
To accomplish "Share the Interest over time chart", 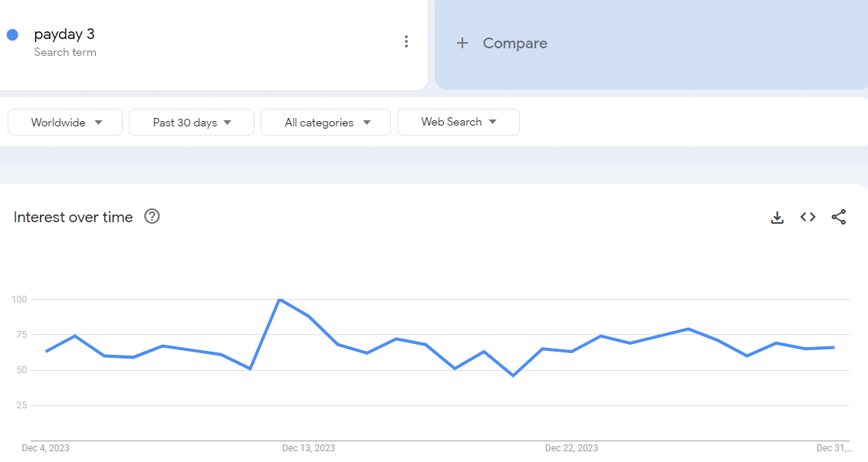I will (839, 217).
